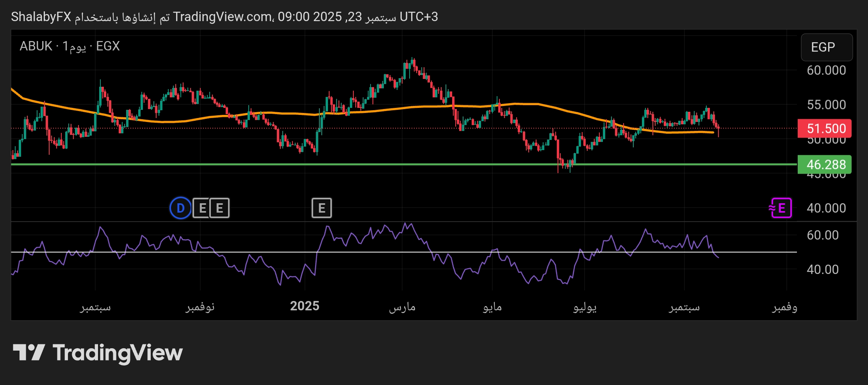Click the blue D dividend marker

[x=180, y=208]
